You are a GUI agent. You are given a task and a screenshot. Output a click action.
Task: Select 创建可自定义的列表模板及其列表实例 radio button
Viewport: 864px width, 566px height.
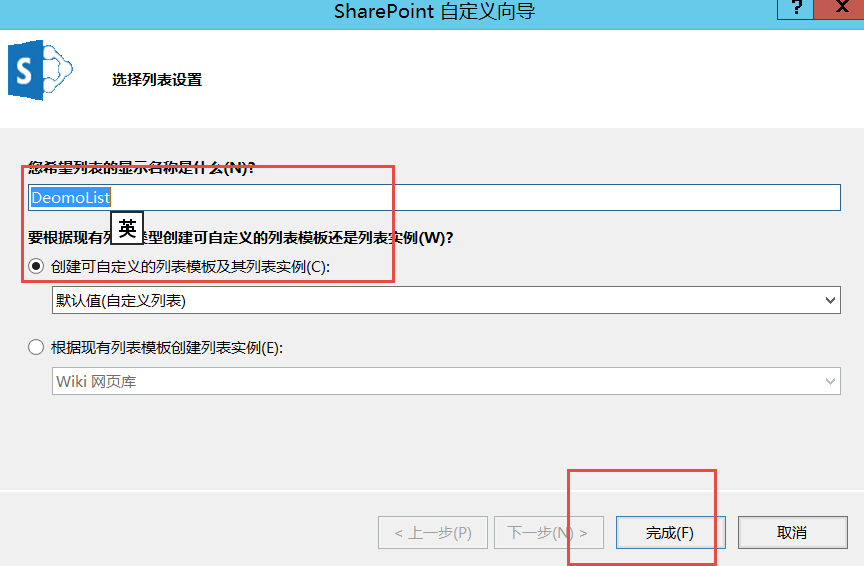pyautogui.click(x=36, y=267)
